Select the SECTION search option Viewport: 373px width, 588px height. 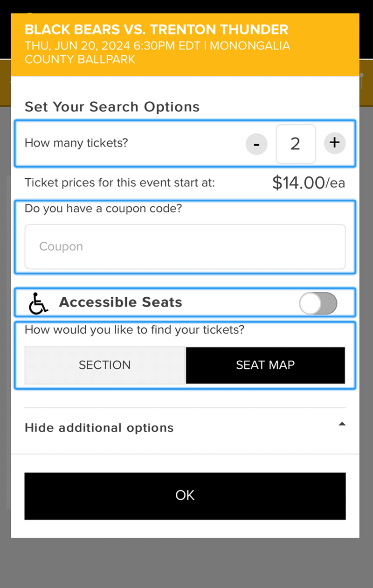coord(105,365)
